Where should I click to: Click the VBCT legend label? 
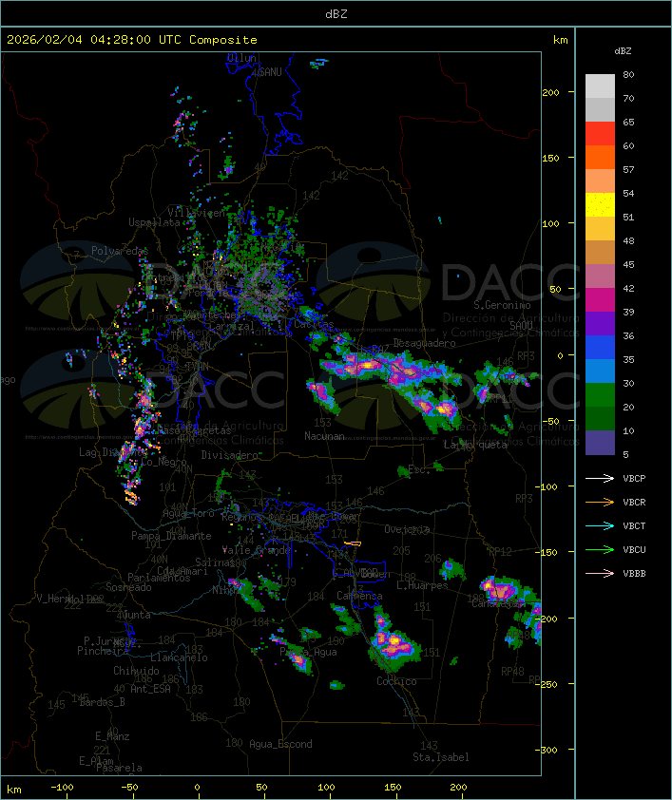[x=634, y=526]
